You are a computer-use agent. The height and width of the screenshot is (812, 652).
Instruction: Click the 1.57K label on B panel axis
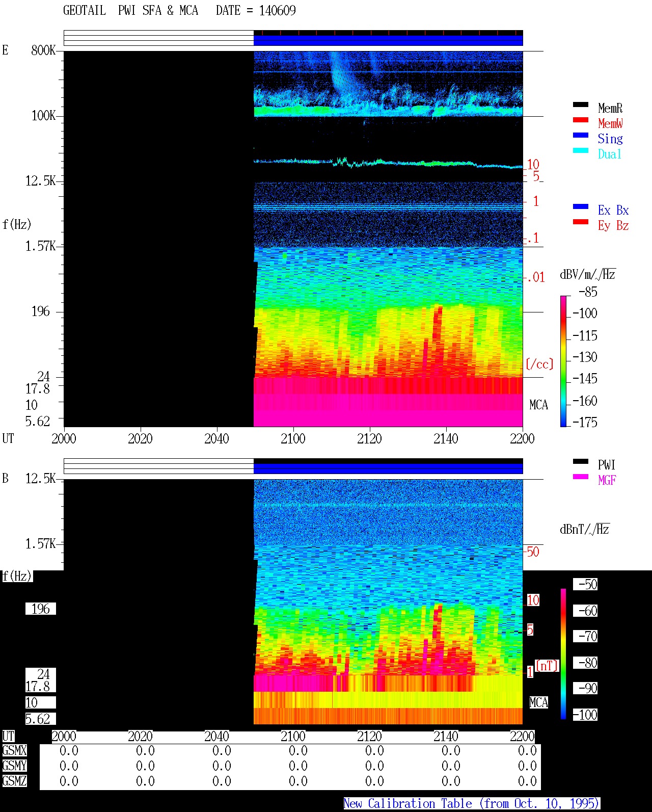(41, 543)
